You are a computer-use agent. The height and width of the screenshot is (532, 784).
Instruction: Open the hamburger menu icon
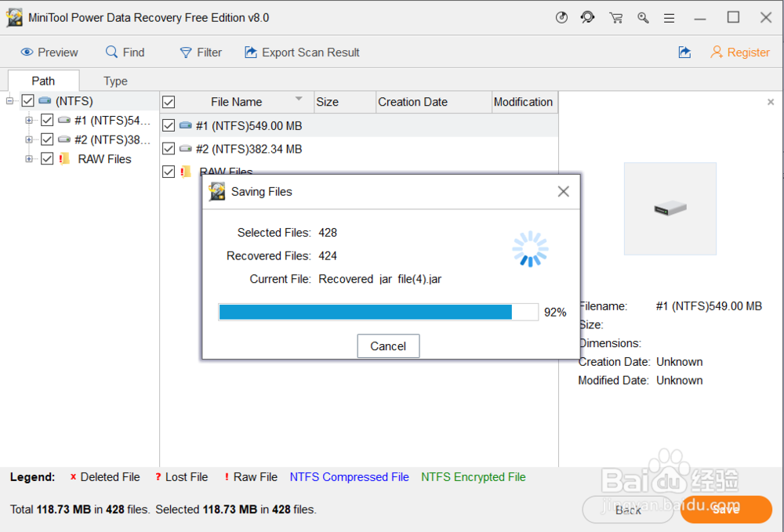pos(669,19)
